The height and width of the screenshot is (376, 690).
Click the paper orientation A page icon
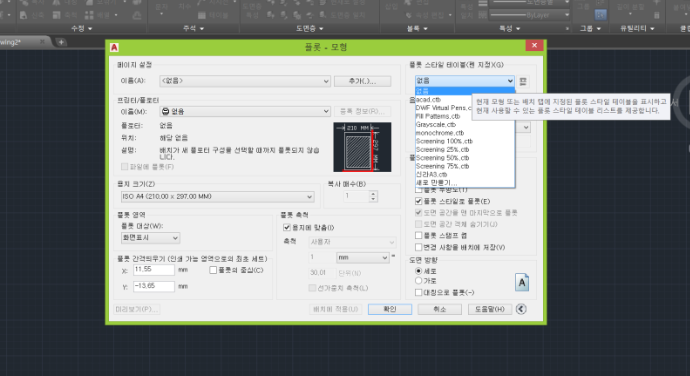(522, 283)
